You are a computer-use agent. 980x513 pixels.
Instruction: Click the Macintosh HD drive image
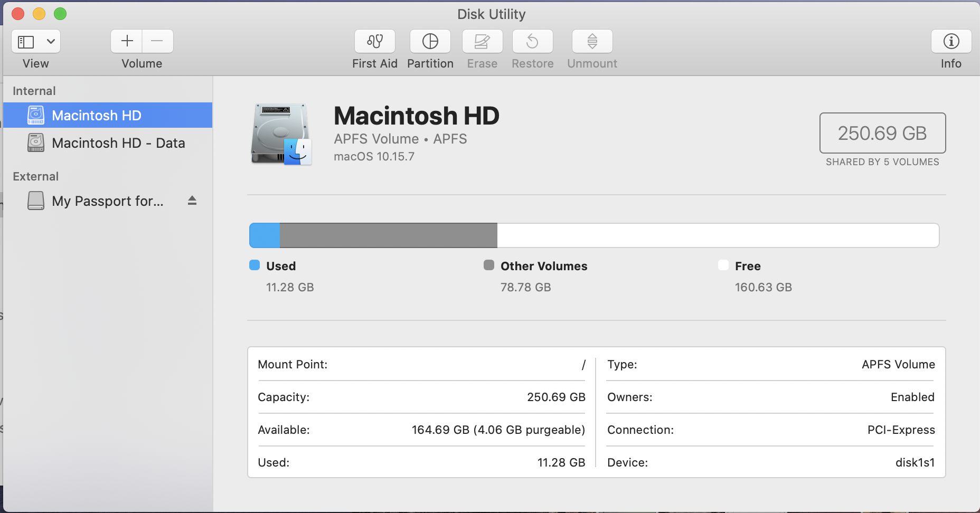click(x=281, y=134)
